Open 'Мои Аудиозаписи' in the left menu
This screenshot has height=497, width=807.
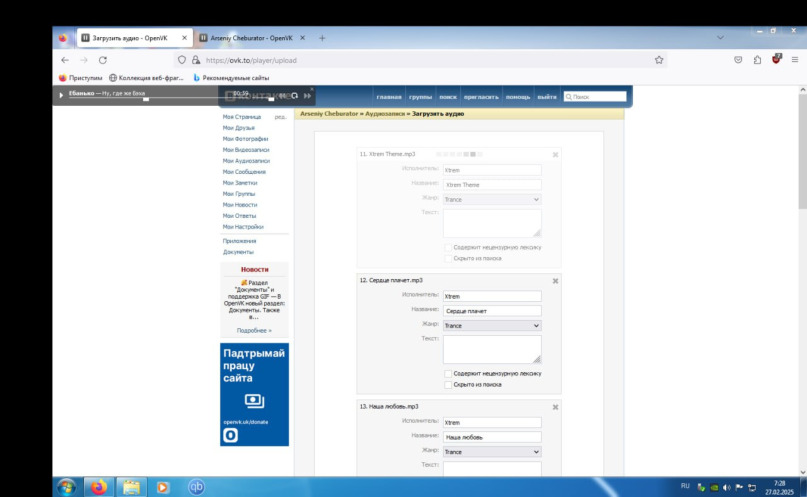click(245, 161)
